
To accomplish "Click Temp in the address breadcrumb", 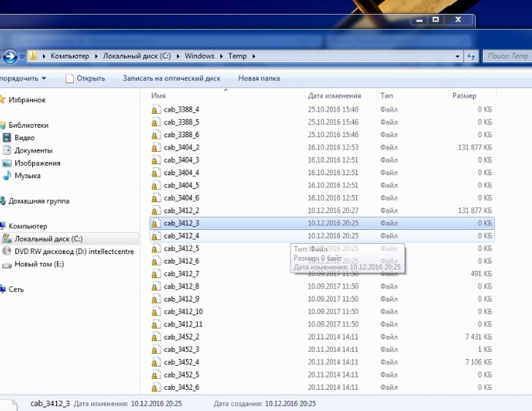I will (237, 56).
